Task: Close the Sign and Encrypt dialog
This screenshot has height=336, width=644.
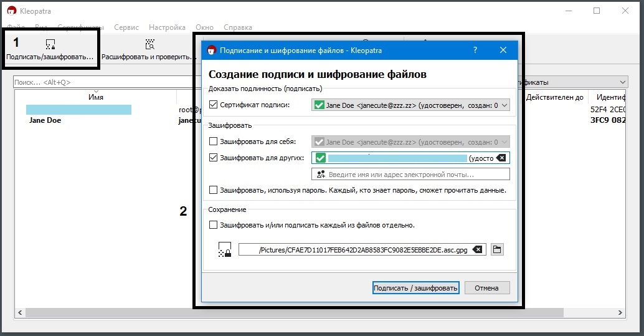Action: point(503,50)
